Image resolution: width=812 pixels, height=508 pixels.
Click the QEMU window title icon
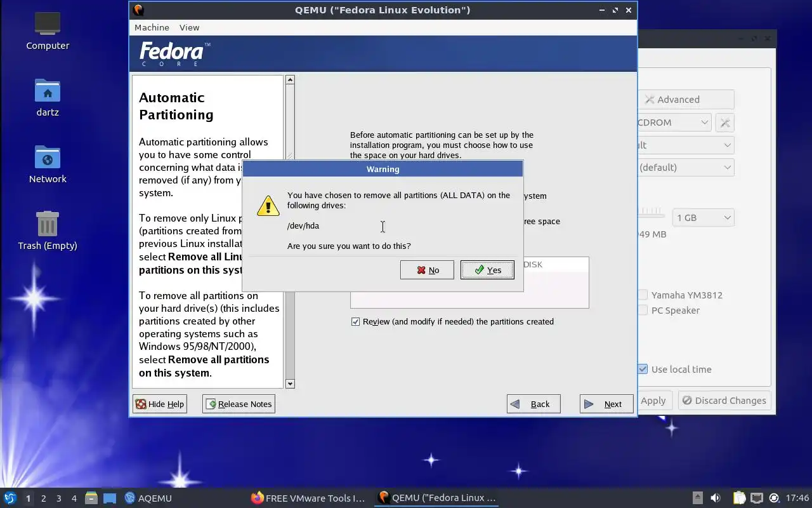(138, 10)
